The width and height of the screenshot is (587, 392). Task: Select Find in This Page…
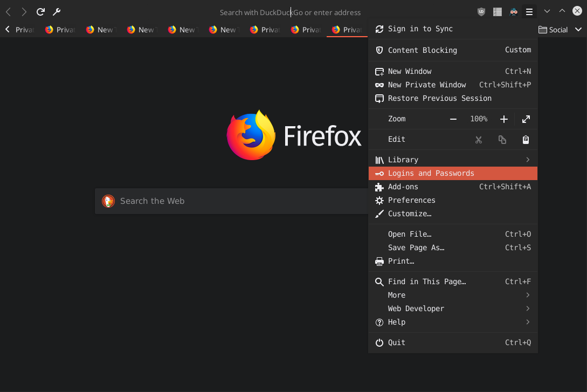[453, 281]
